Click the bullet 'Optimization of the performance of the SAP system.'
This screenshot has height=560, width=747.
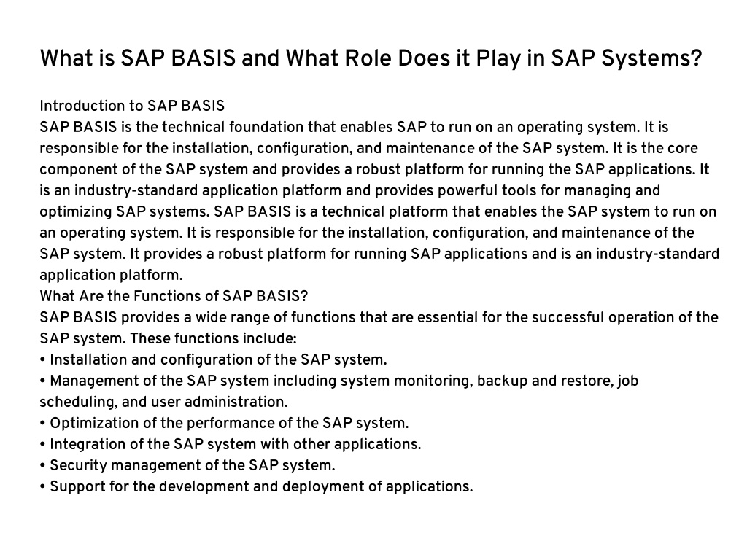(225, 423)
